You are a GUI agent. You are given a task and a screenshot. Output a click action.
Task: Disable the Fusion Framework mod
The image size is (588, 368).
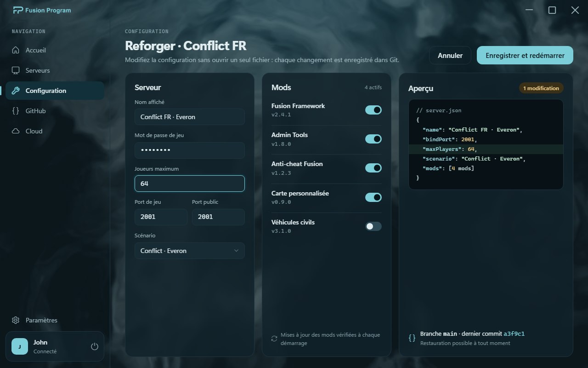point(373,110)
